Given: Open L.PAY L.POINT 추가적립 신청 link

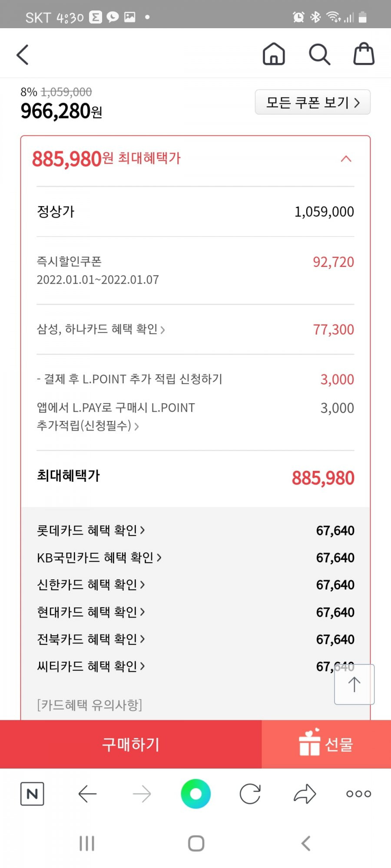Looking at the screenshot, I should tap(116, 417).
